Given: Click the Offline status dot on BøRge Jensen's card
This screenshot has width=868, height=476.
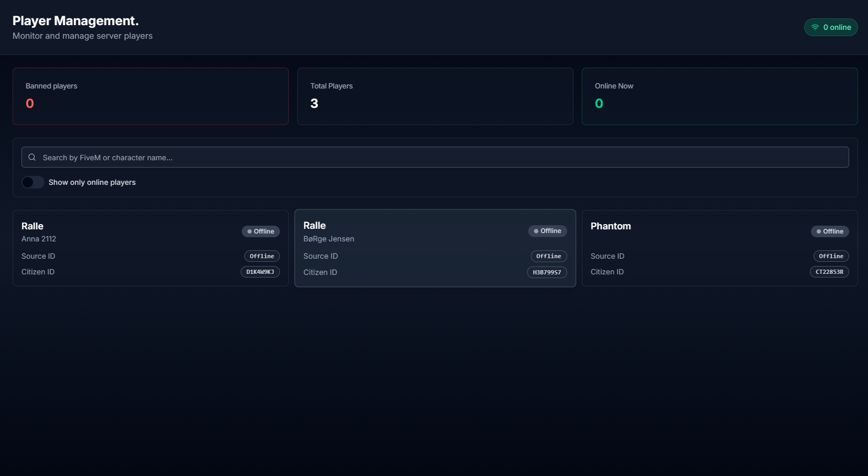Looking at the screenshot, I should pos(536,230).
